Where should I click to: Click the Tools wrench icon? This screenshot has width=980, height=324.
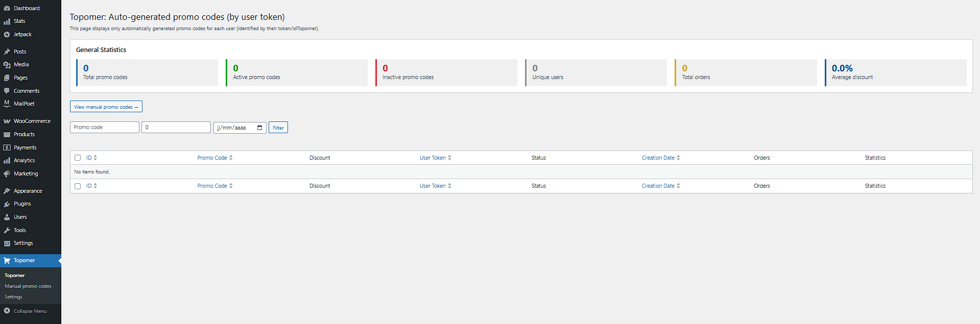7,230
